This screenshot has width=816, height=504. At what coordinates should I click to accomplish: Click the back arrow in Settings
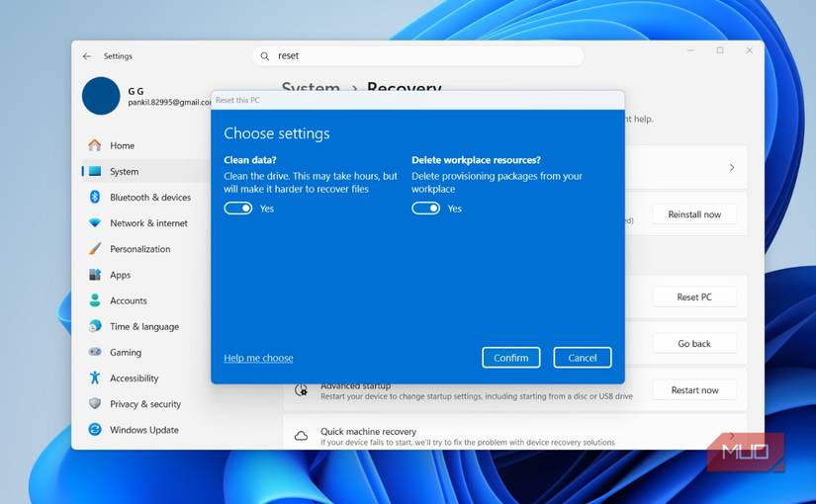tap(87, 56)
